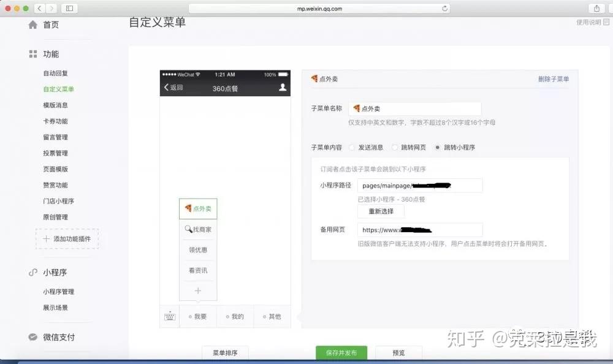Click the 子菜单名称 input field

pos(415,108)
